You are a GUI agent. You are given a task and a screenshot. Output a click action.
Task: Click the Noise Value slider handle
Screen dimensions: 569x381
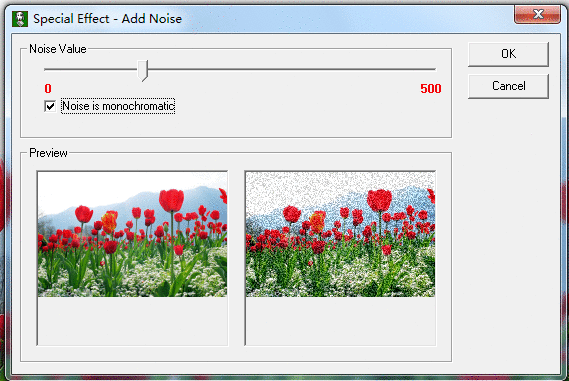[x=143, y=70]
